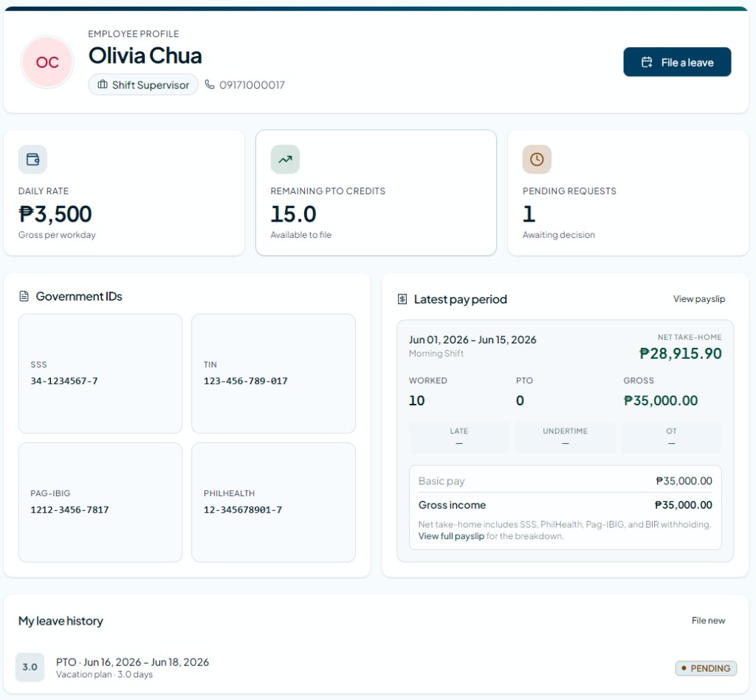Click the pay period dates Jun 01 – Jun 15
Image resolution: width=756 pixels, height=700 pixels.
(x=472, y=340)
